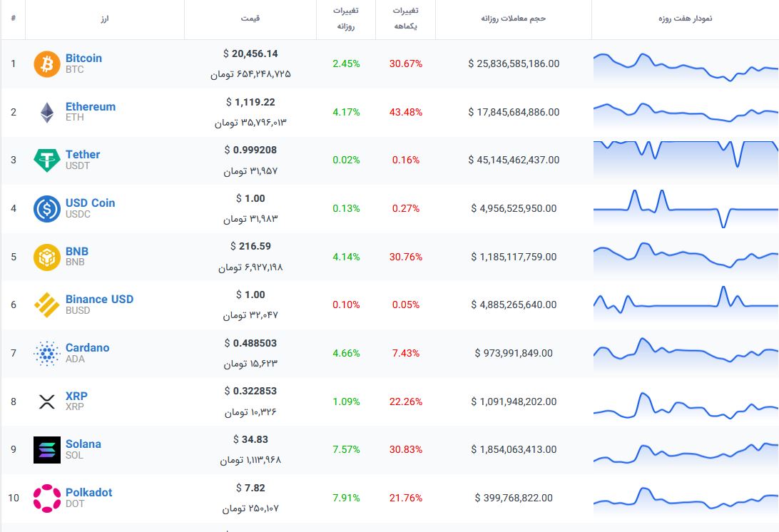Open the Polkadot coin page link

(x=89, y=492)
